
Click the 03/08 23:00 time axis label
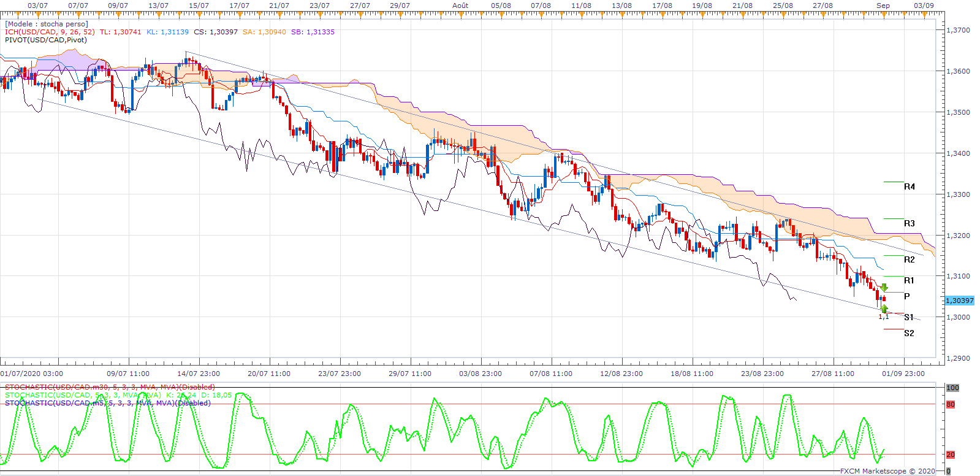[x=481, y=374]
